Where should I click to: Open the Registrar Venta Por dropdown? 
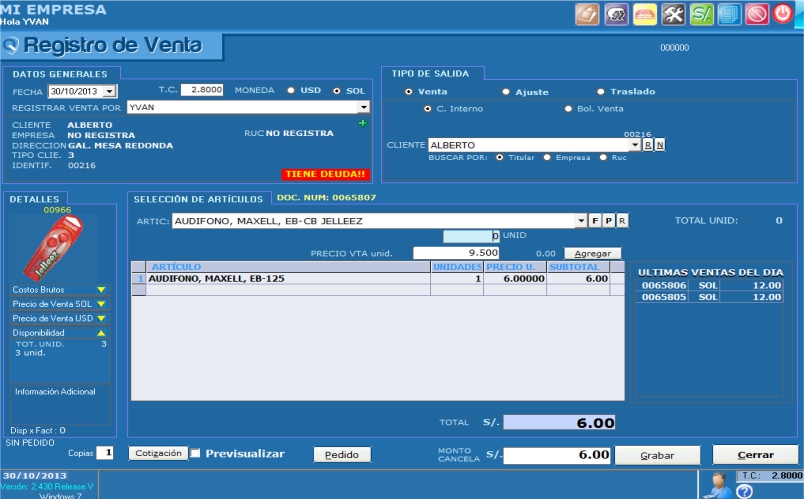[364, 107]
